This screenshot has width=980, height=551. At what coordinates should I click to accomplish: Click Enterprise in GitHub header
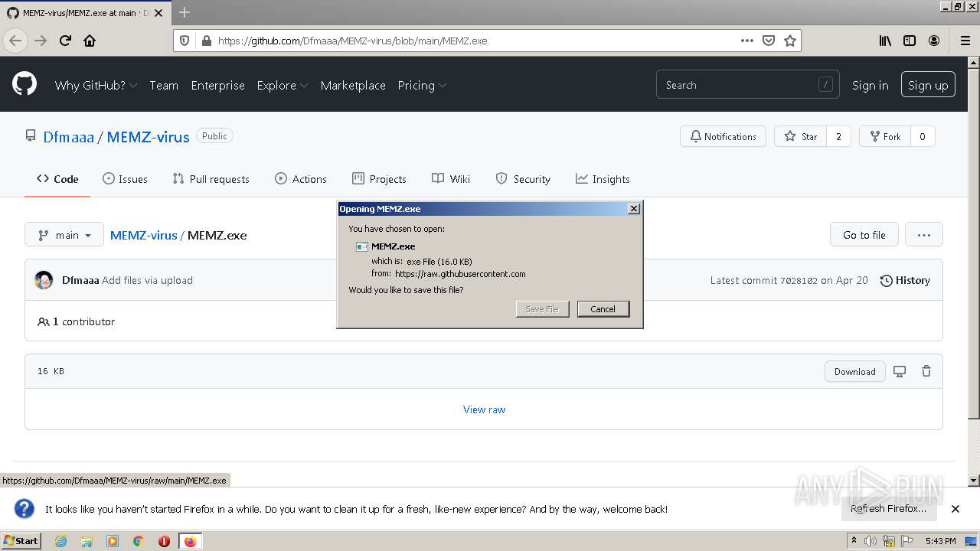coord(217,85)
